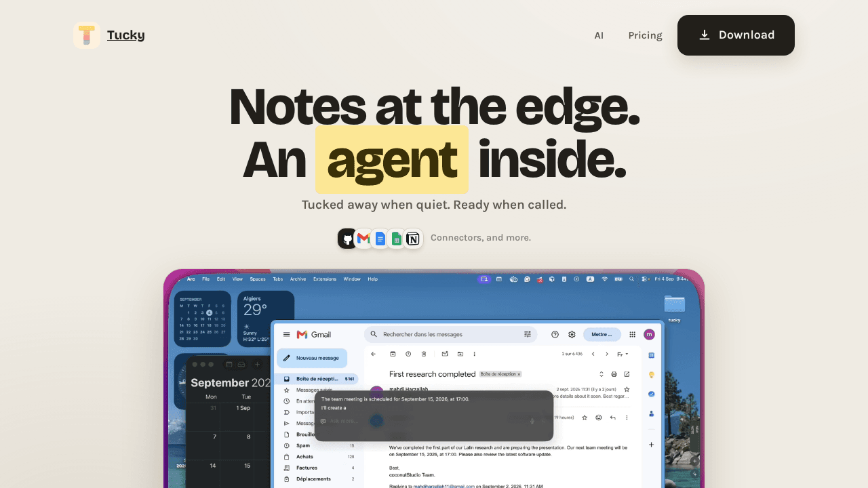Delete the email with the trash icon
The width and height of the screenshot is (868, 488).
pyautogui.click(x=424, y=354)
